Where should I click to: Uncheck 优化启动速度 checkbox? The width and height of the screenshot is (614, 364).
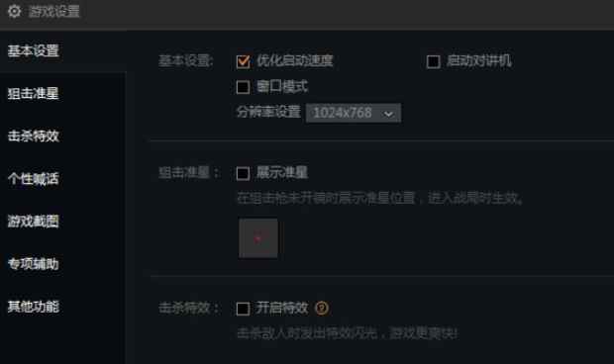pyautogui.click(x=243, y=61)
